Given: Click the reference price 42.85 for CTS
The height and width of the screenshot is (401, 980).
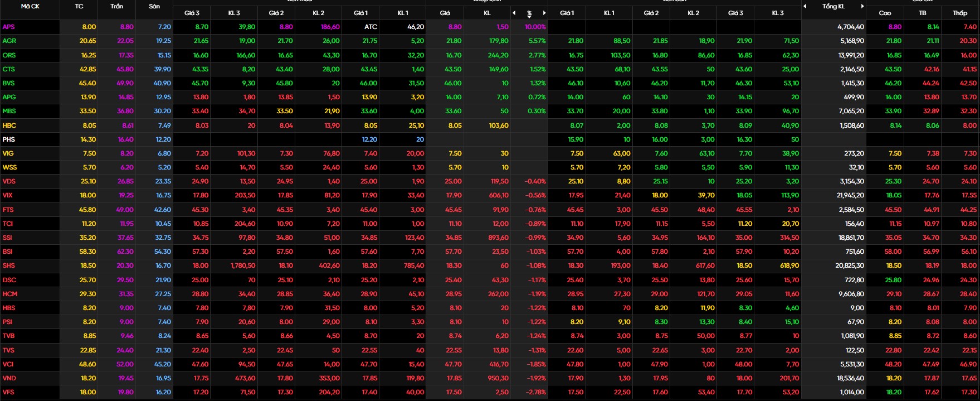Looking at the screenshot, I should [87, 69].
